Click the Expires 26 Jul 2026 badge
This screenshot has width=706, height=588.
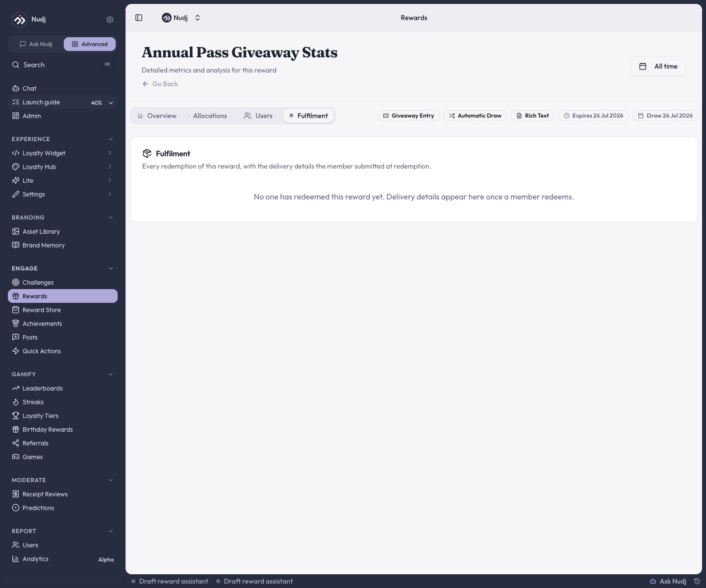[593, 116]
